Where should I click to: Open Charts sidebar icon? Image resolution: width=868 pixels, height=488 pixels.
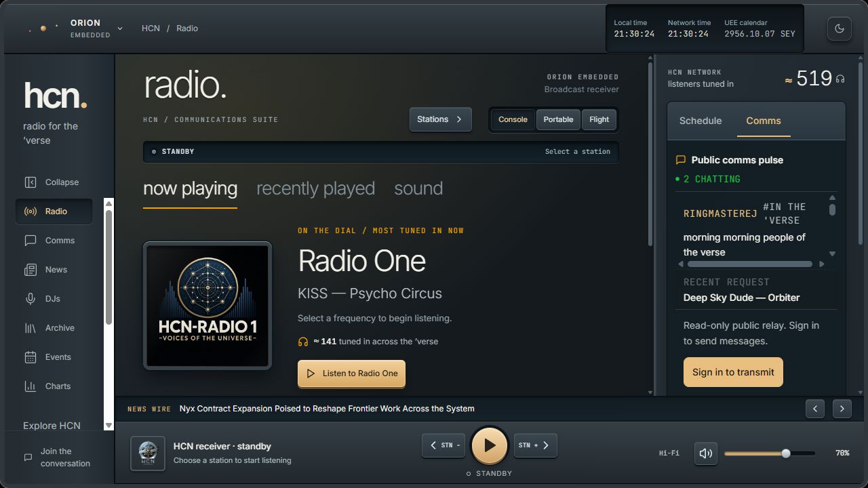pyautogui.click(x=31, y=386)
